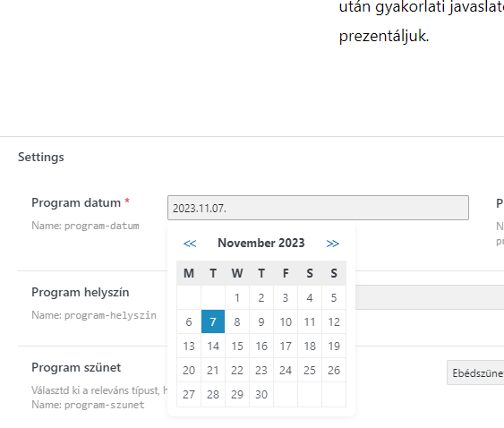Viewport: 504px width, 428px height.
Task: Choose date 28 in the last row
Action: click(213, 394)
